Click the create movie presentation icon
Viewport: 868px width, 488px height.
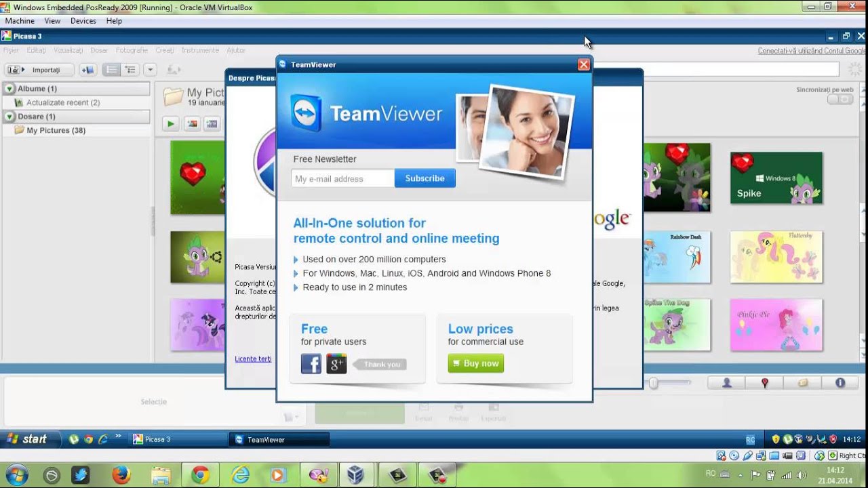(x=212, y=123)
